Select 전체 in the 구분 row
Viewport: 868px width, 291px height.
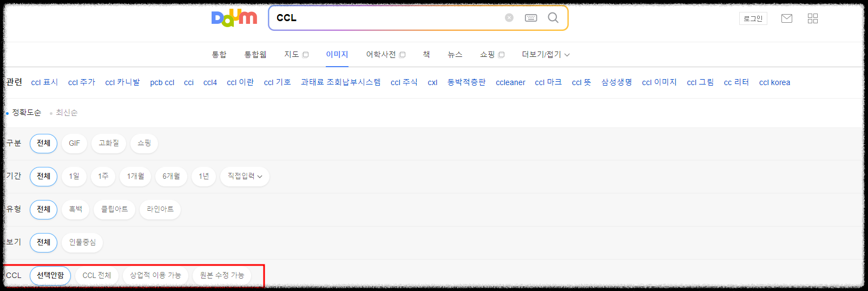43,144
